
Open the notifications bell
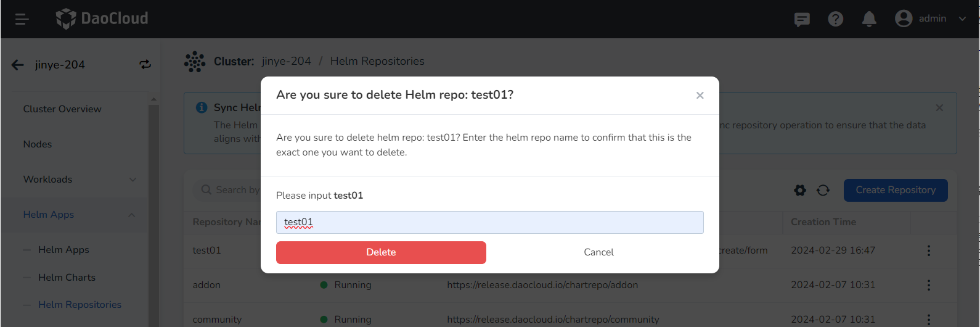pyautogui.click(x=869, y=19)
